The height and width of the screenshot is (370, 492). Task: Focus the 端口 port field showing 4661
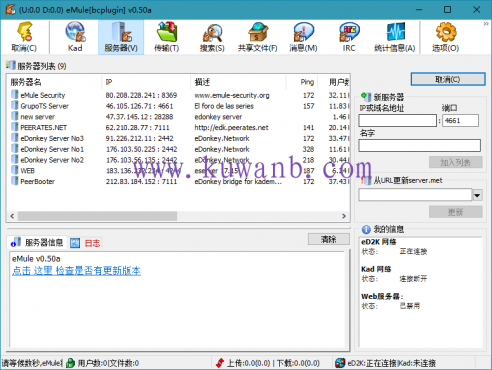pyautogui.click(x=460, y=120)
